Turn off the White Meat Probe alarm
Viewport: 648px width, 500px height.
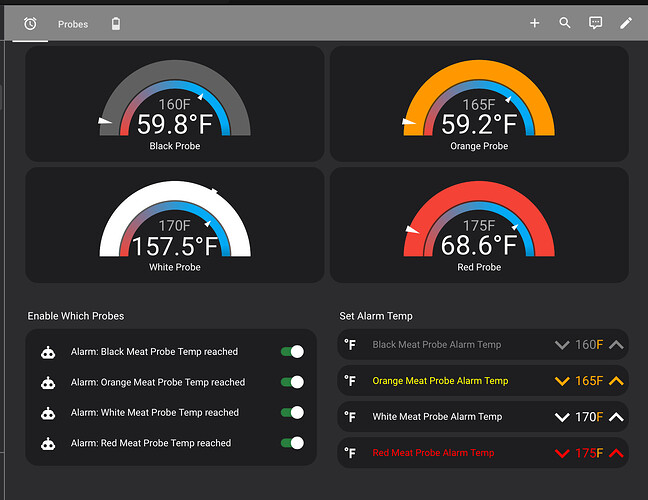click(292, 412)
